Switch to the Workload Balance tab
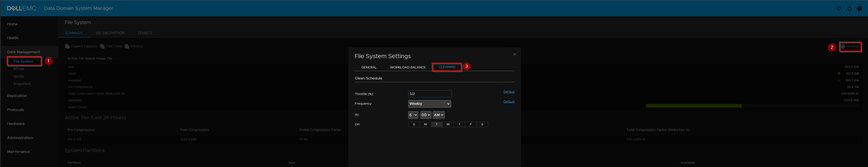This screenshot has height=167, width=868. pos(408,67)
